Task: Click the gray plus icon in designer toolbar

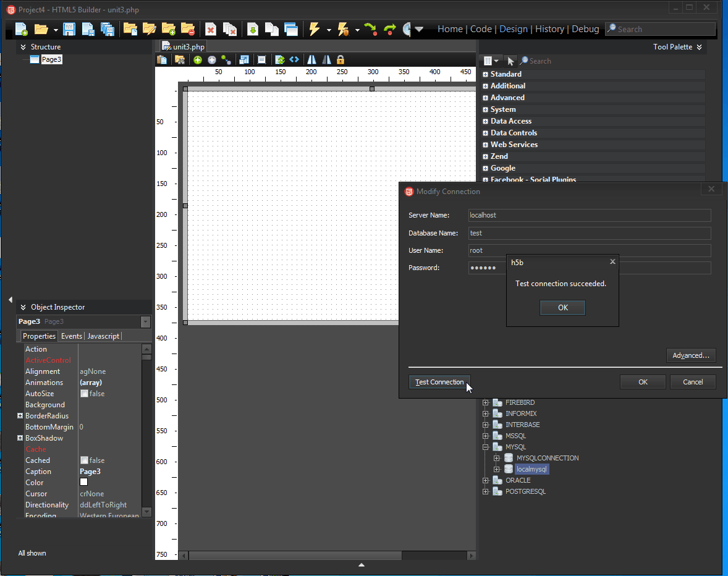Action: (212, 60)
